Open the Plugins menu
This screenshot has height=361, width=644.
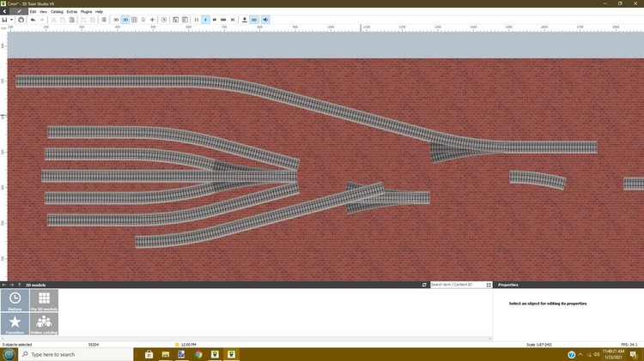click(86, 11)
